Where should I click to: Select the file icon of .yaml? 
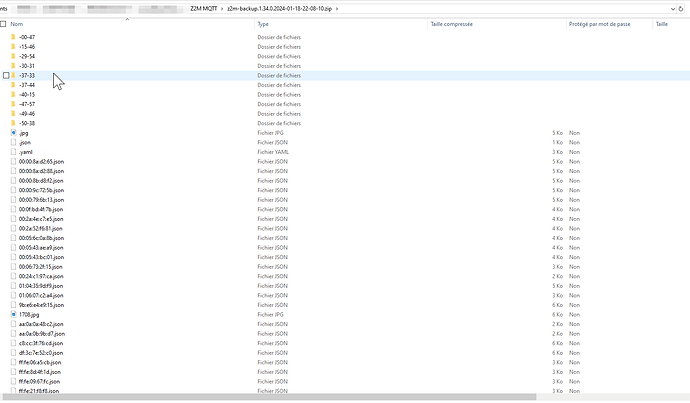pos(13,152)
